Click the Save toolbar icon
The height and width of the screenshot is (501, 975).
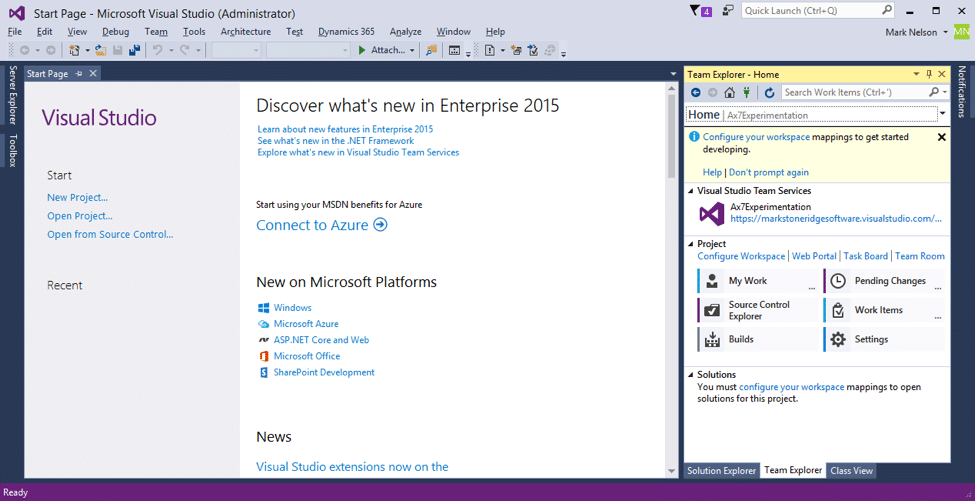point(118,50)
